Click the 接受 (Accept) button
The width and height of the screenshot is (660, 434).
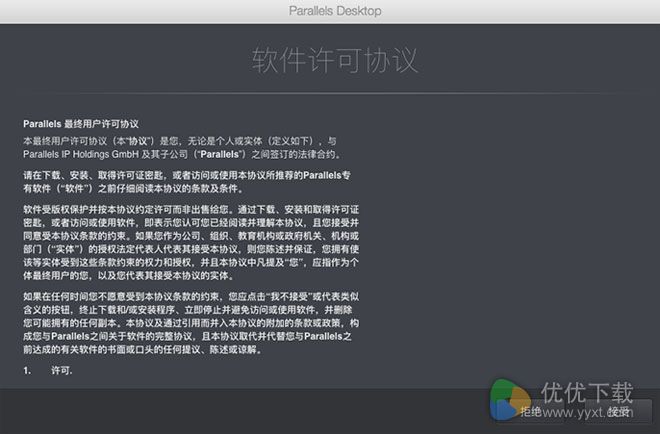point(618,411)
